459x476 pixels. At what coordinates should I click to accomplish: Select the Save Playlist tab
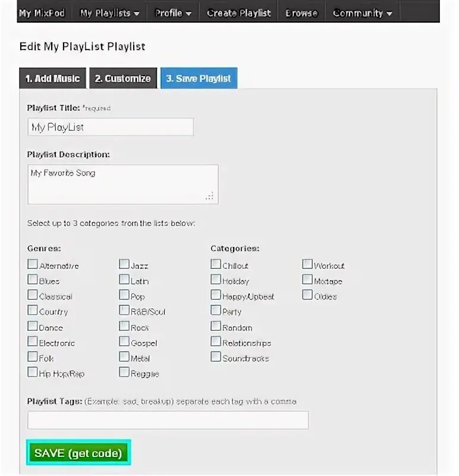point(199,79)
